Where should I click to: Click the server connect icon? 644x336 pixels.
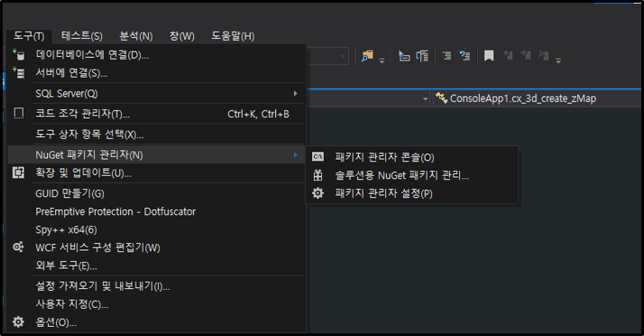coord(18,73)
